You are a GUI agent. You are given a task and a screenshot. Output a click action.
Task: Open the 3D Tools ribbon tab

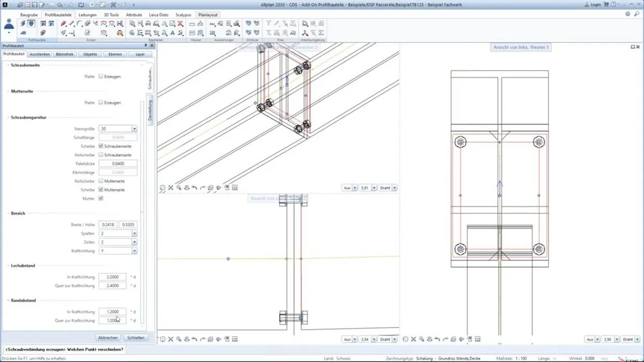click(x=111, y=15)
